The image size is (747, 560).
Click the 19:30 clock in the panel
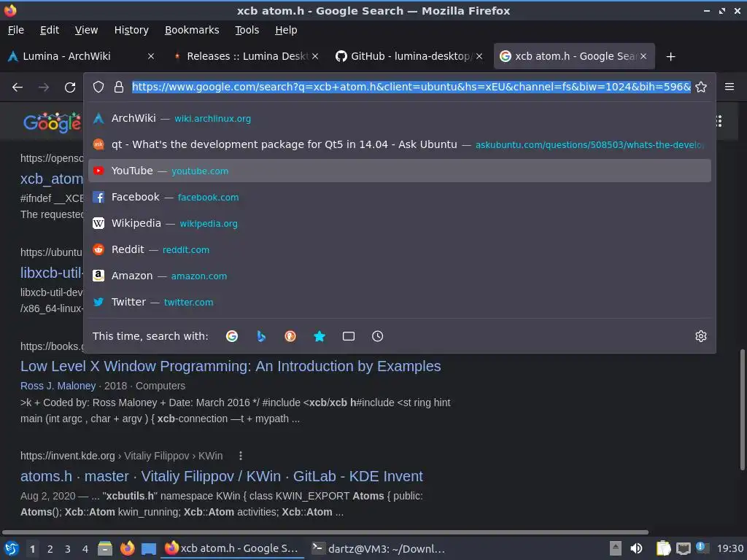[x=729, y=548]
